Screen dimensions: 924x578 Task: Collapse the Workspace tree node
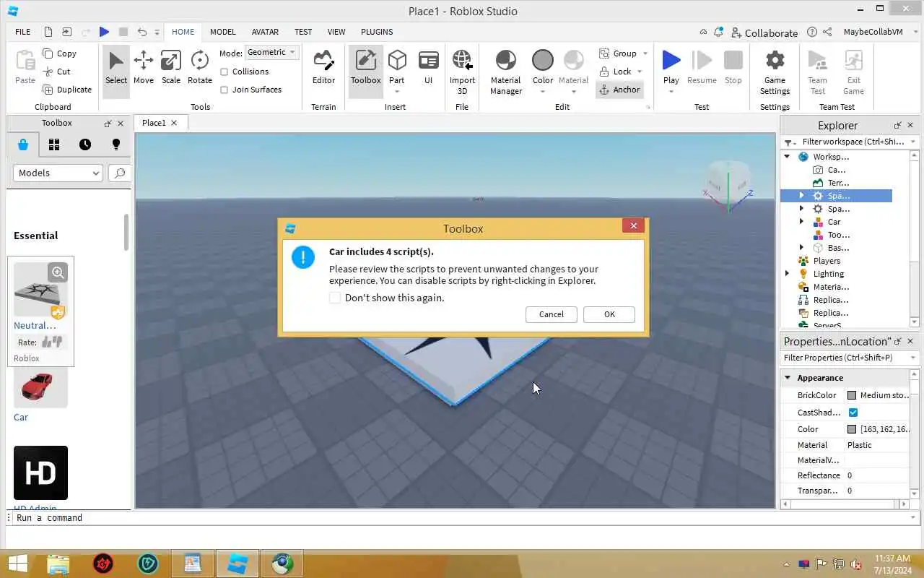click(x=788, y=157)
